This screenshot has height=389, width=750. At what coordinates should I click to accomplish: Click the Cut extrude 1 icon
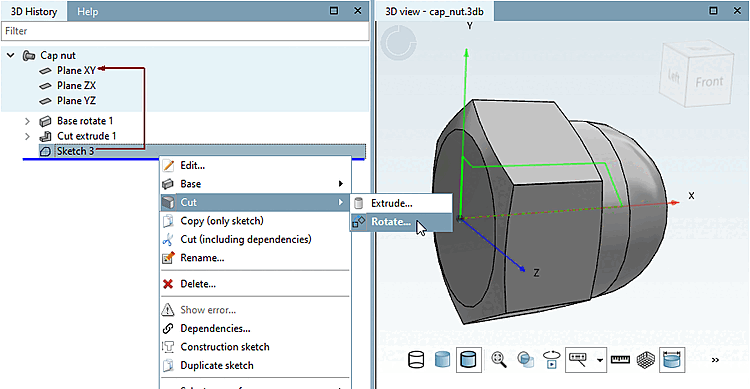[45, 136]
